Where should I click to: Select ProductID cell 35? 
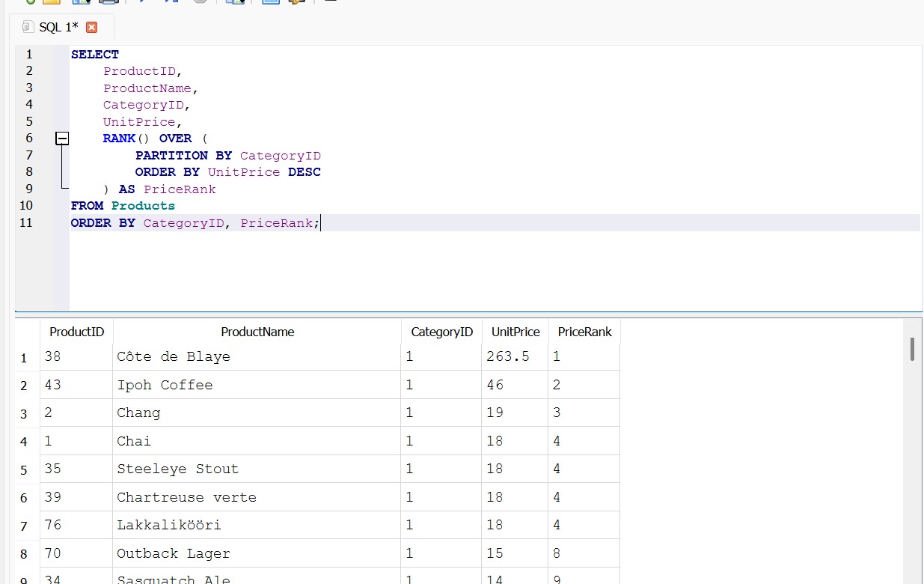[76, 469]
